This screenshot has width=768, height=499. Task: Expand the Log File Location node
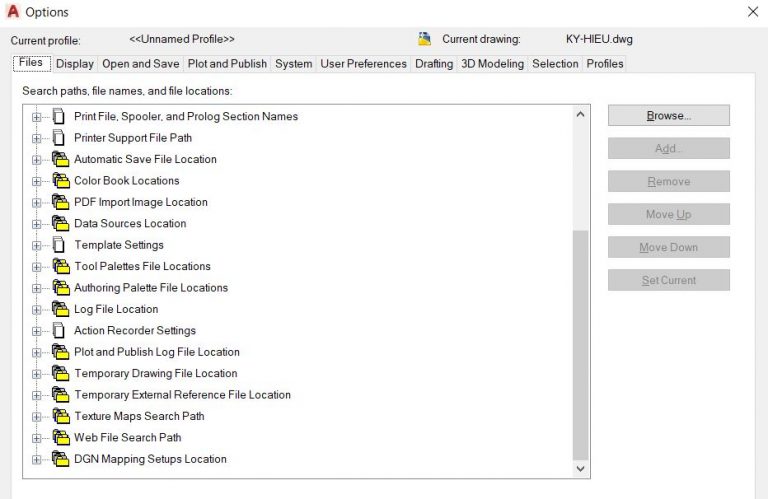tap(37, 310)
